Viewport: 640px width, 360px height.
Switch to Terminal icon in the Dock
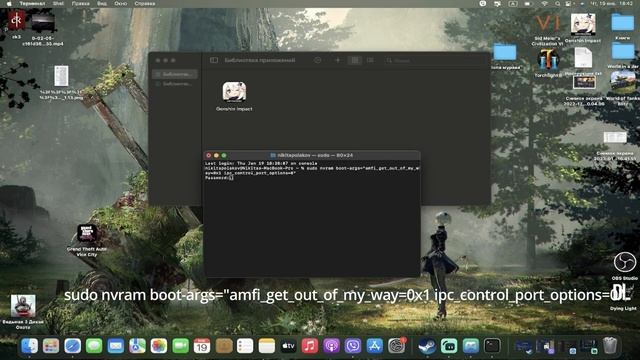[x=492, y=346]
